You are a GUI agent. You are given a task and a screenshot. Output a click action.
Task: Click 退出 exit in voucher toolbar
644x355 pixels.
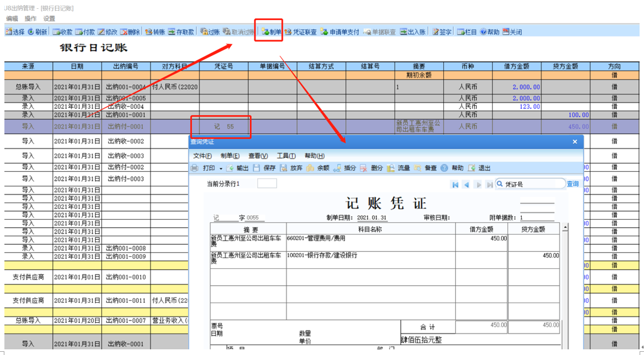479,168
